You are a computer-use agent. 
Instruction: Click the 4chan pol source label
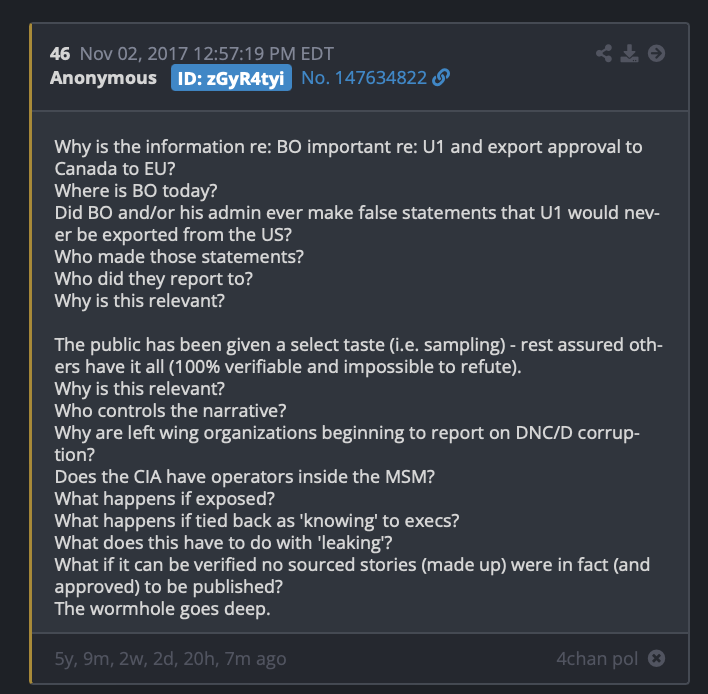pos(597,659)
